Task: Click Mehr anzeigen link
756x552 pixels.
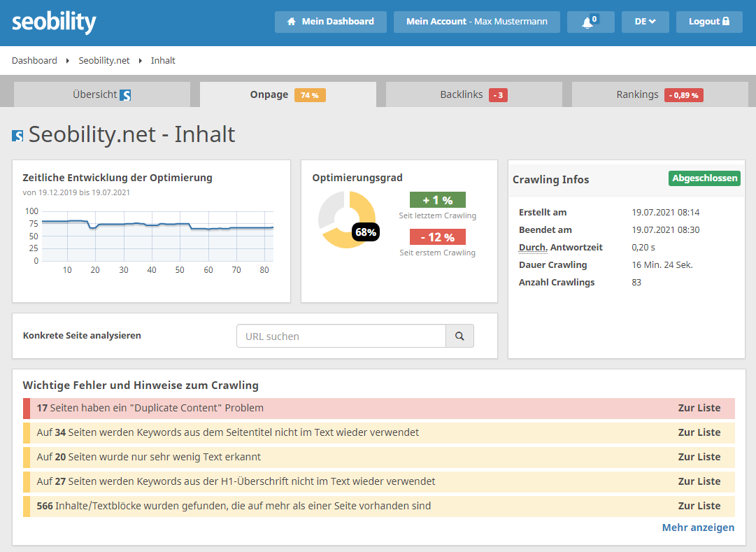Action: click(x=698, y=528)
